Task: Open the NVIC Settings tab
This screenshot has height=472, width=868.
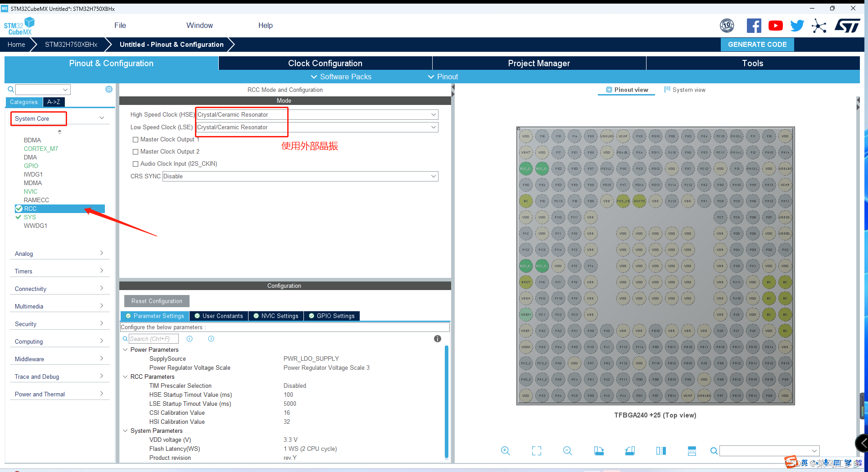Action: 276,316
